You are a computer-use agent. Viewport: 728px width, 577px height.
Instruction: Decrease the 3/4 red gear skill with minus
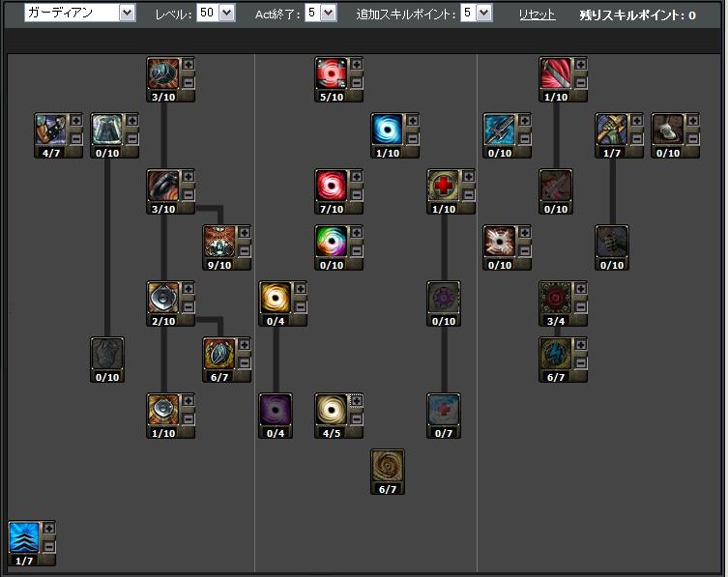coord(580,307)
